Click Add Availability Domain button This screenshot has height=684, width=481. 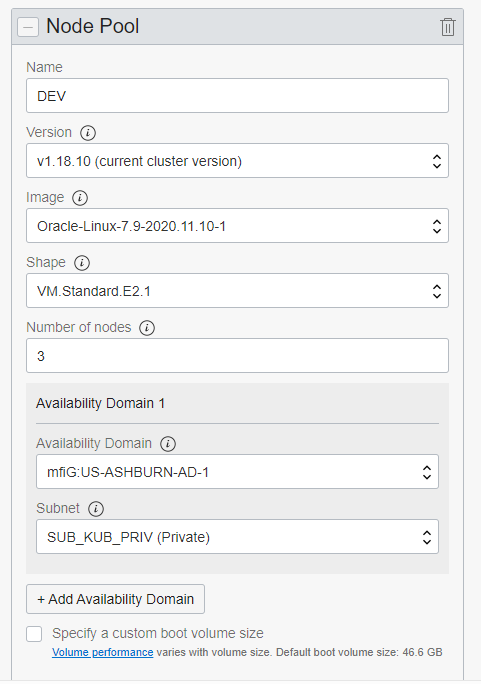(x=116, y=599)
